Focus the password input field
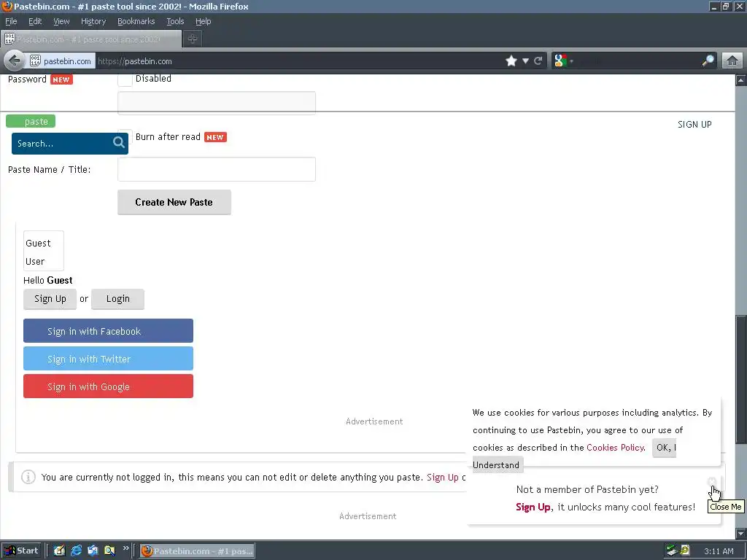Viewport: 747px width, 560px height. click(216, 103)
